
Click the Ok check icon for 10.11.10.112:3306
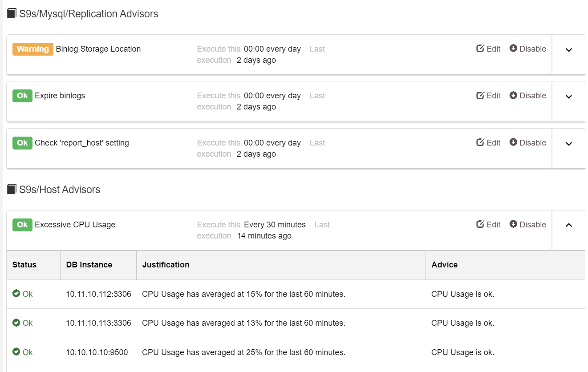16,294
